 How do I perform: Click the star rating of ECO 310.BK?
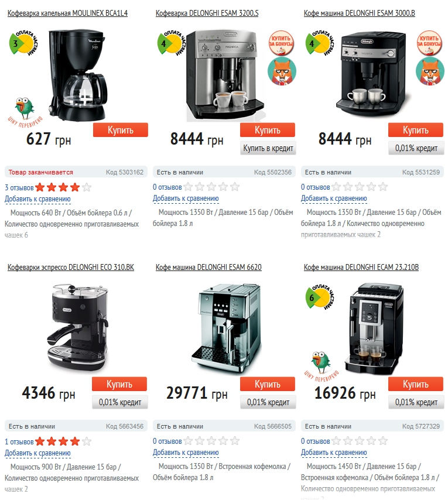[x=63, y=441]
